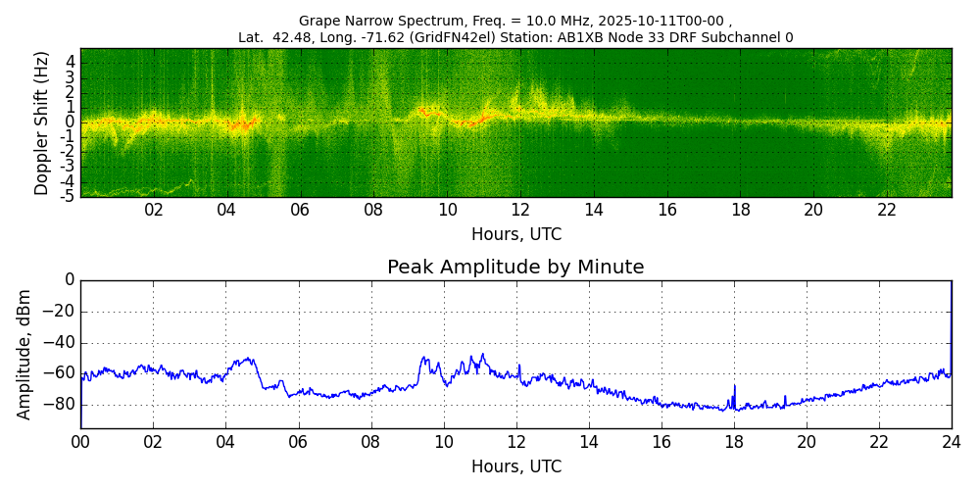Viewport: 980px width, 490px height.
Task: Click the 00 hour tick on amplitude plot
Action: 80,442
